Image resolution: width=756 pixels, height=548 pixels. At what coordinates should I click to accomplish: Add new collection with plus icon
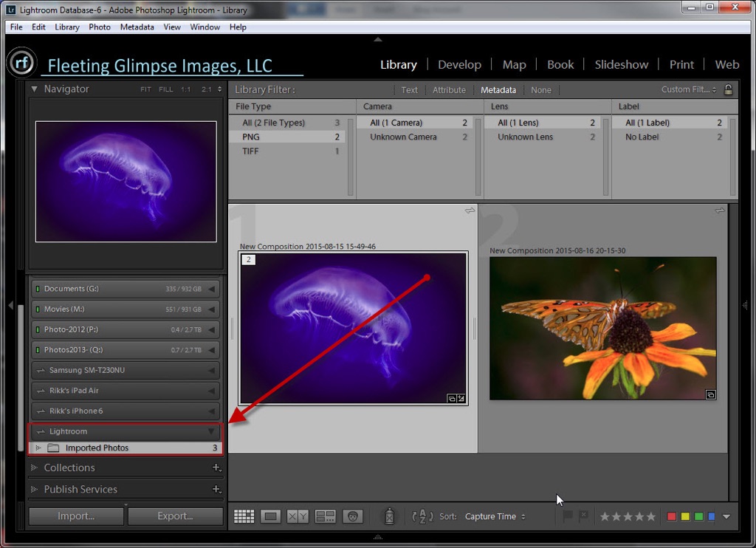[x=216, y=467]
